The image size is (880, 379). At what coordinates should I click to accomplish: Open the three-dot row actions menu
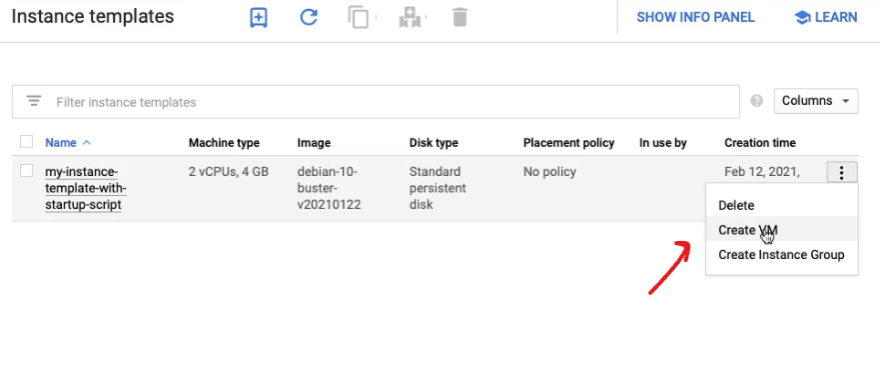[x=841, y=172]
